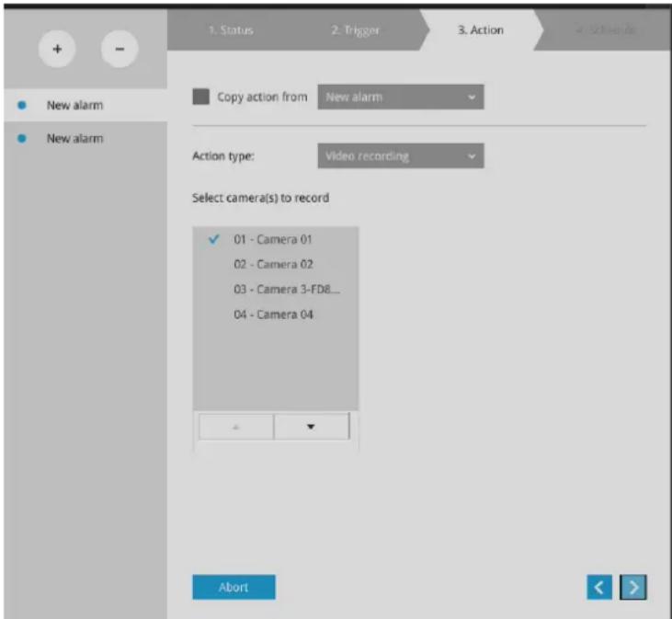Uncheck 01 - Camera 01 in the list

pos(275,239)
